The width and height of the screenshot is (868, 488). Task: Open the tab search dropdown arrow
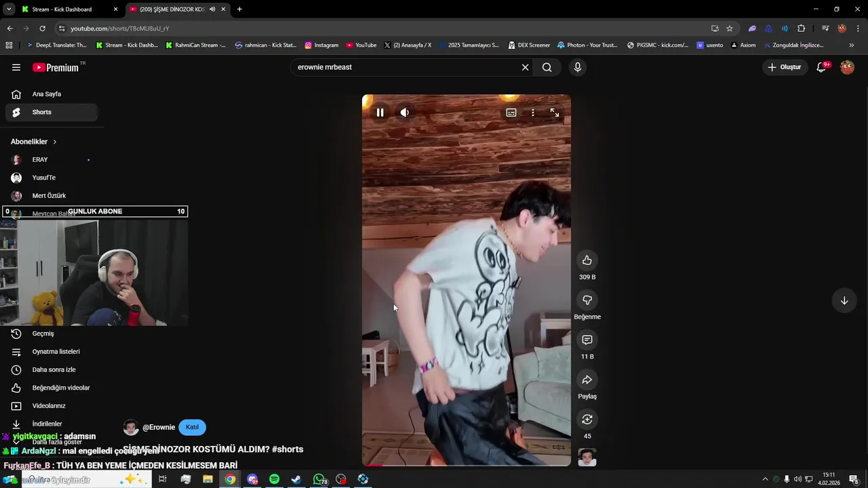pos(9,9)
